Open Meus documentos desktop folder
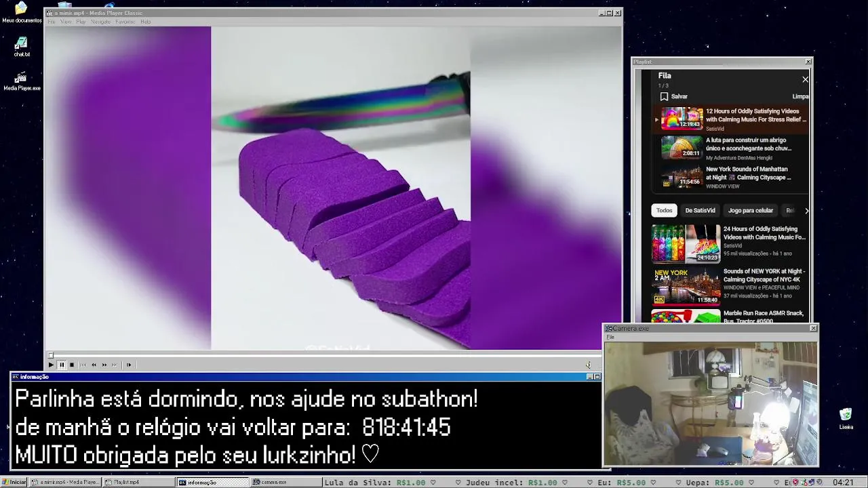The width and height of the screenshot is (868, 488). [x=21, y=13]
